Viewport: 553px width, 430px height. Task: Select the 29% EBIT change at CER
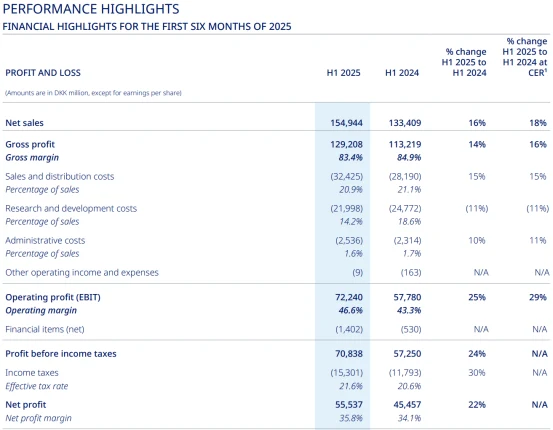[537, 297]
